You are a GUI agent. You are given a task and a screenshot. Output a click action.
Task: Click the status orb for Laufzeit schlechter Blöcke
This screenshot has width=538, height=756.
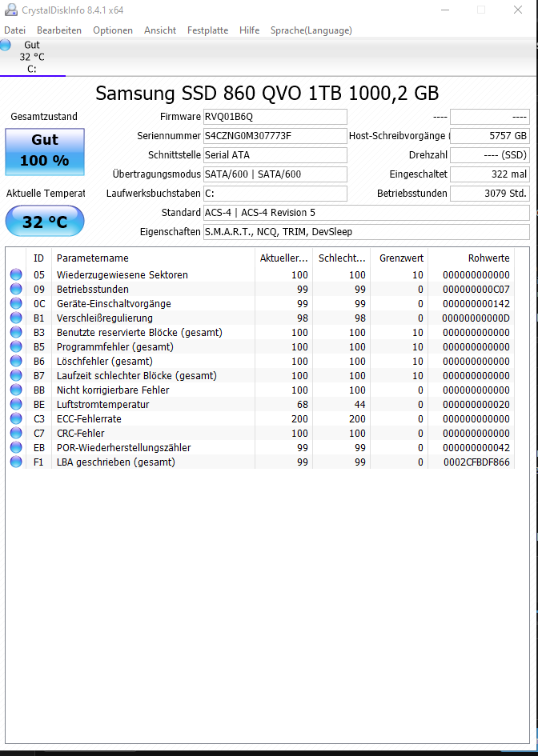point(16,375)
